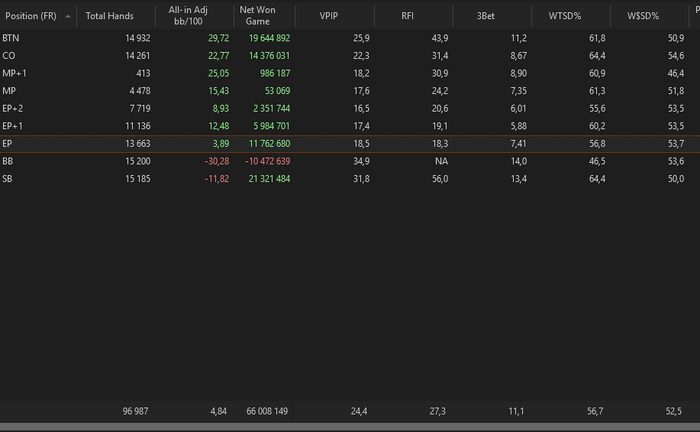Click MP net won 53 069
The width and height of the screenshot is (700, 432).
click(277, 91)
